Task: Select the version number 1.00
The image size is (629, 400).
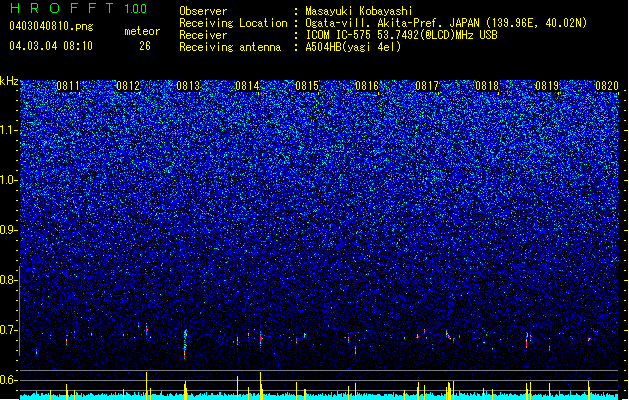Action: (136, 8)
